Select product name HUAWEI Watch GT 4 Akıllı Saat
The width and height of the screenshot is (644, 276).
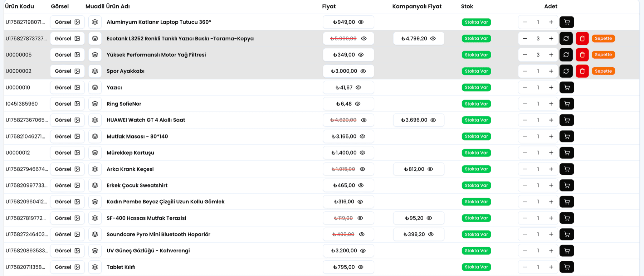pos(146,120)
